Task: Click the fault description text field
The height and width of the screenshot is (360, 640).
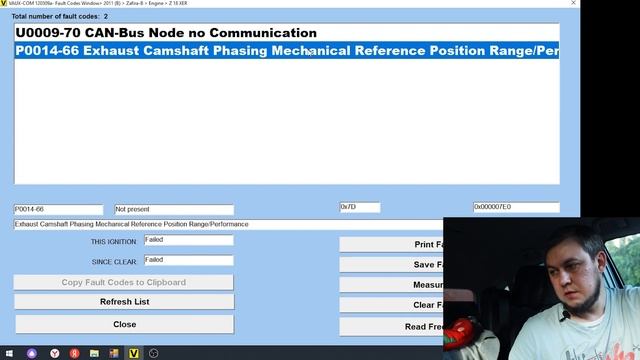Action: (x=229, y=224)
